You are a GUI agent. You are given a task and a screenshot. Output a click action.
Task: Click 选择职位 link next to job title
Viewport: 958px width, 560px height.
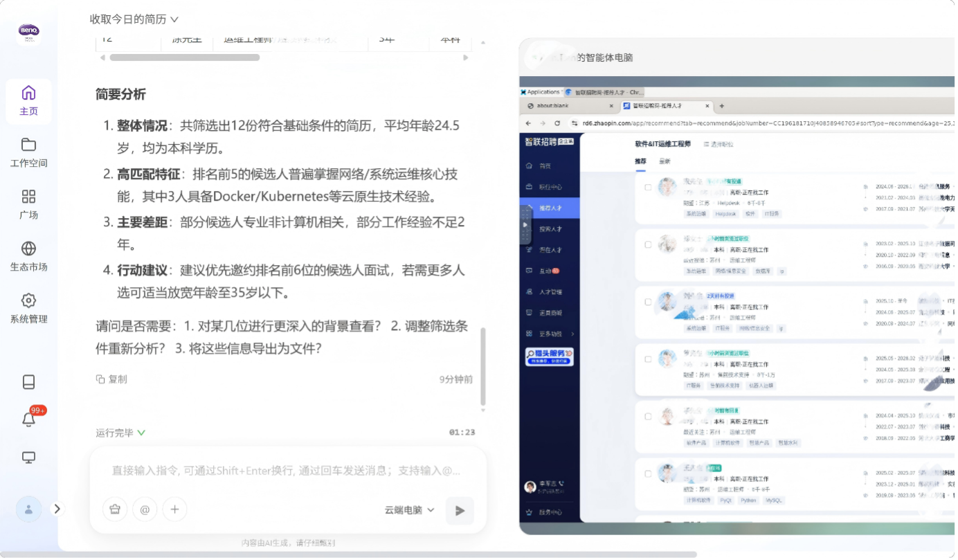tap(718, 144)
